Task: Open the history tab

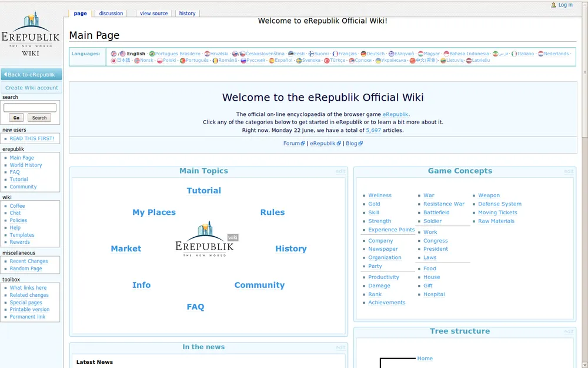Action: tap(187, 13)
